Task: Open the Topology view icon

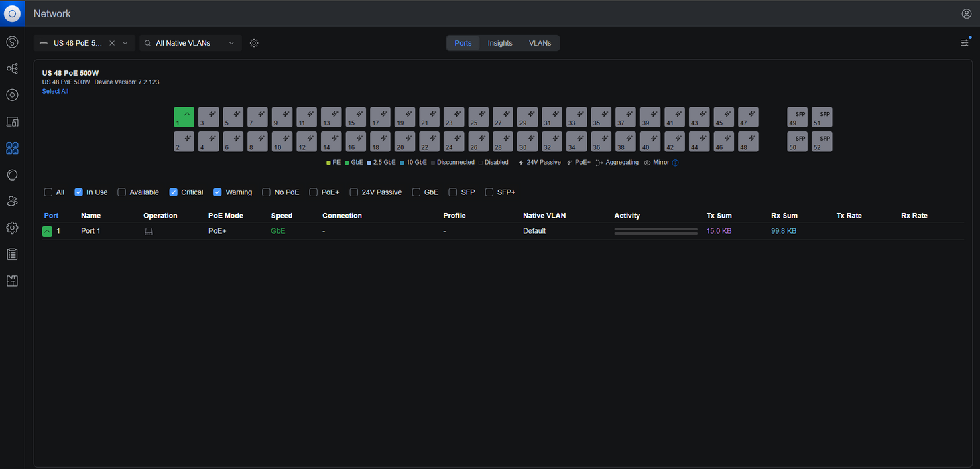Action: (12, 68)
